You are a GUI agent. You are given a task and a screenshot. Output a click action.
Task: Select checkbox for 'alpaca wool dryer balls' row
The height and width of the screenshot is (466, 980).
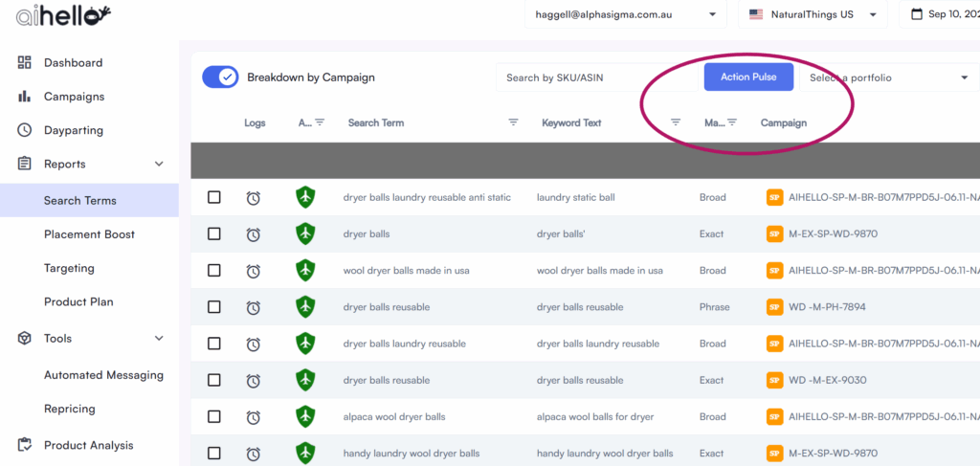(214, 416)
